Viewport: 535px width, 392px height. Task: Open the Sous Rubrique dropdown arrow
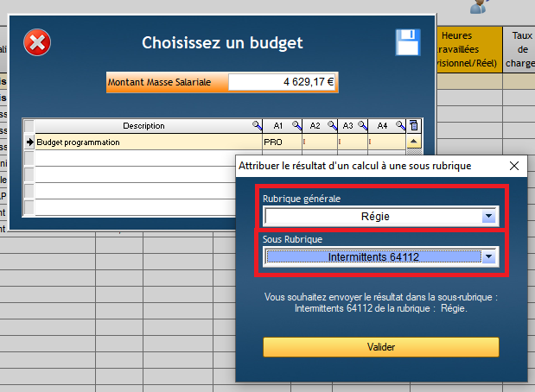[x=490, y=256]
